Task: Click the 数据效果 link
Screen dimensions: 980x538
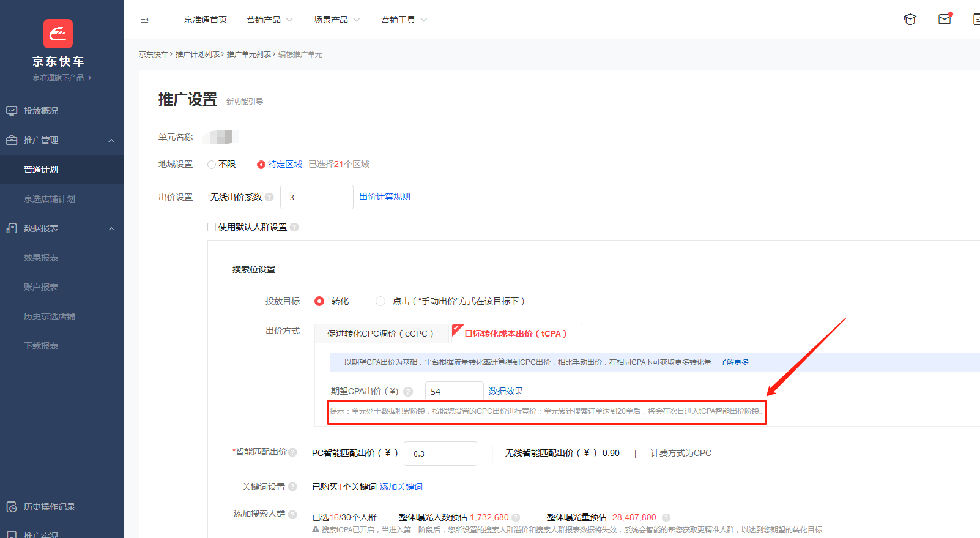Action: click(x=506, y=391)
